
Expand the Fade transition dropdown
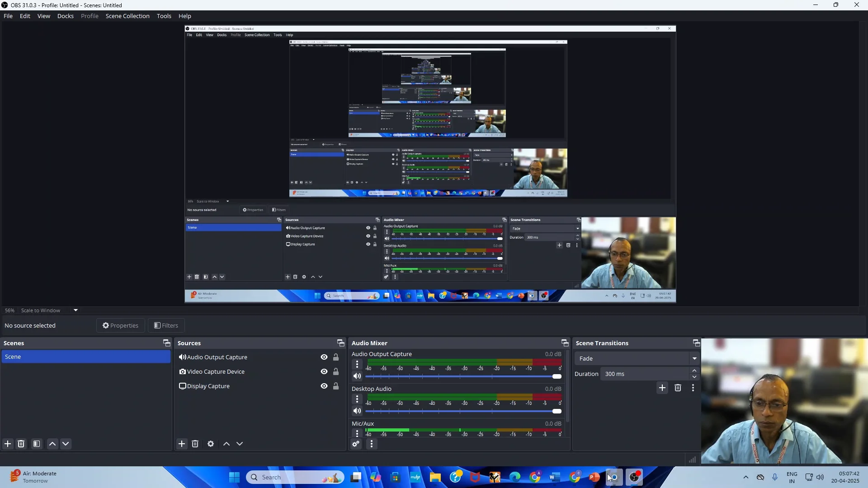pos(694,358)
